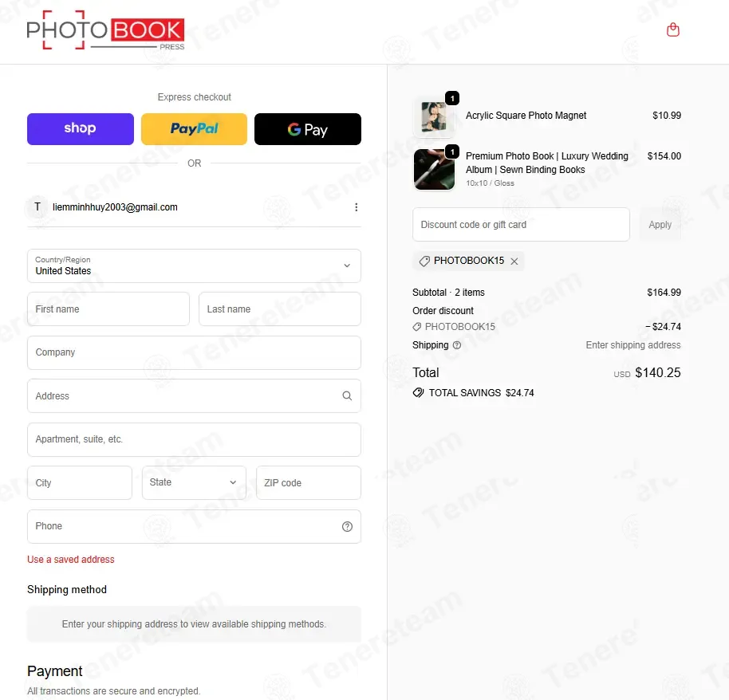Open the shopping bag cart icon

click(672, 30)
